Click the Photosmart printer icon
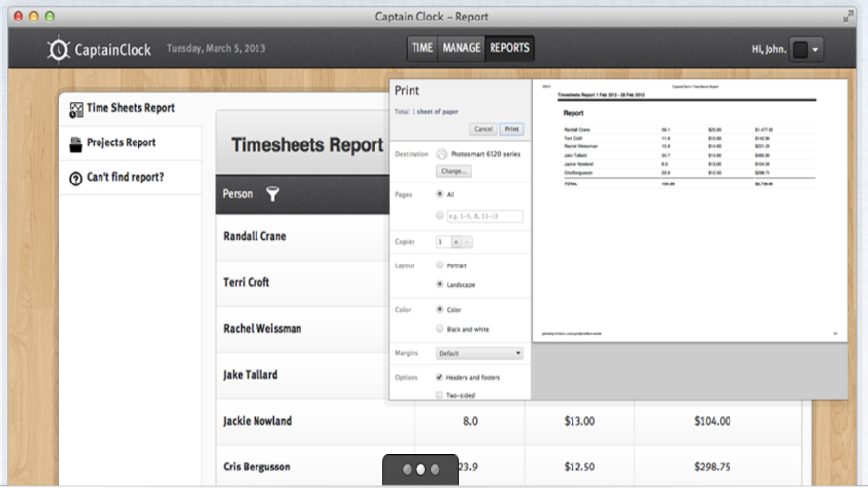868x488 pixels. [x=441, y=154]
